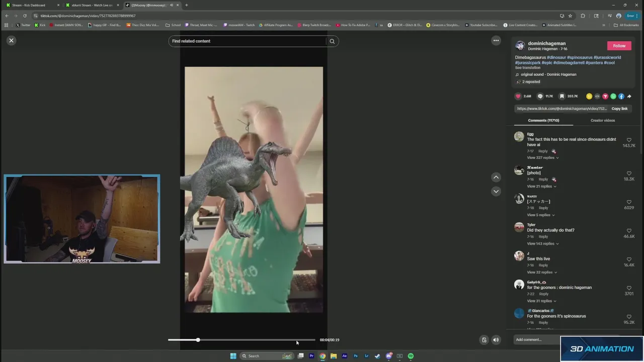Screen dimensions: 644x362
Task: Like the 'Saw this live' comment
Action: click(x=629, y=259)
